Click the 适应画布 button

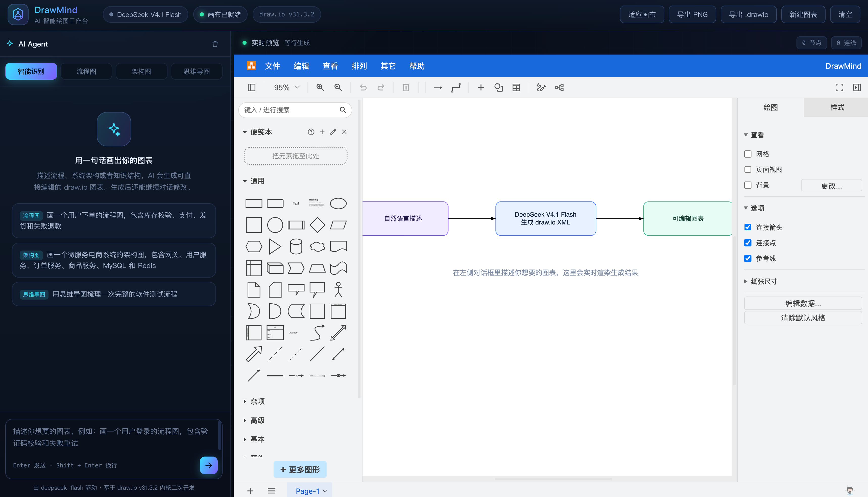coord(642,14)
